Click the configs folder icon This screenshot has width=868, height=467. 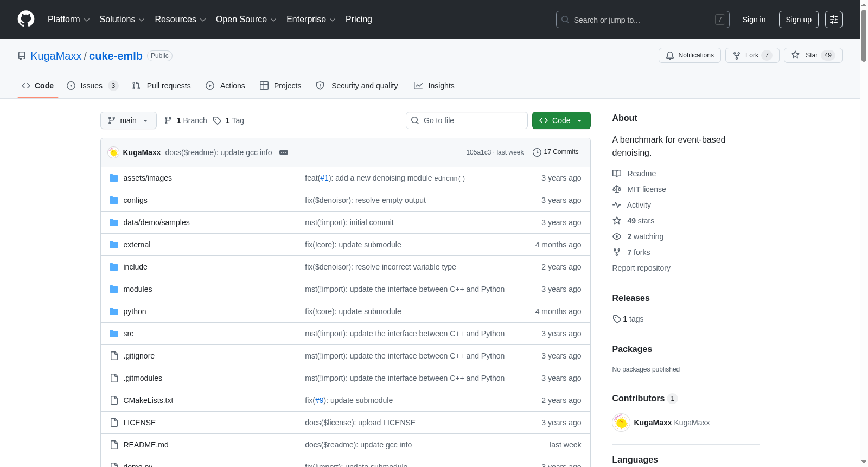tap(114, 200)
